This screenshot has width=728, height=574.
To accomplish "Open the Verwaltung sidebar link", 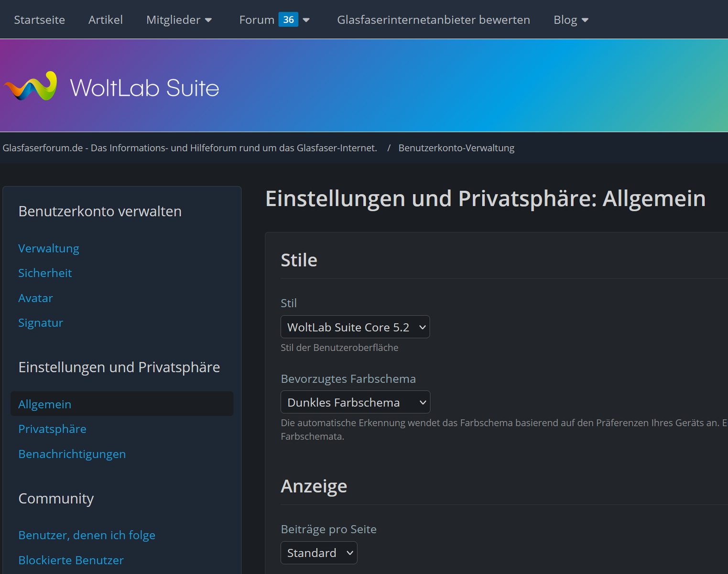I will 49,248.
